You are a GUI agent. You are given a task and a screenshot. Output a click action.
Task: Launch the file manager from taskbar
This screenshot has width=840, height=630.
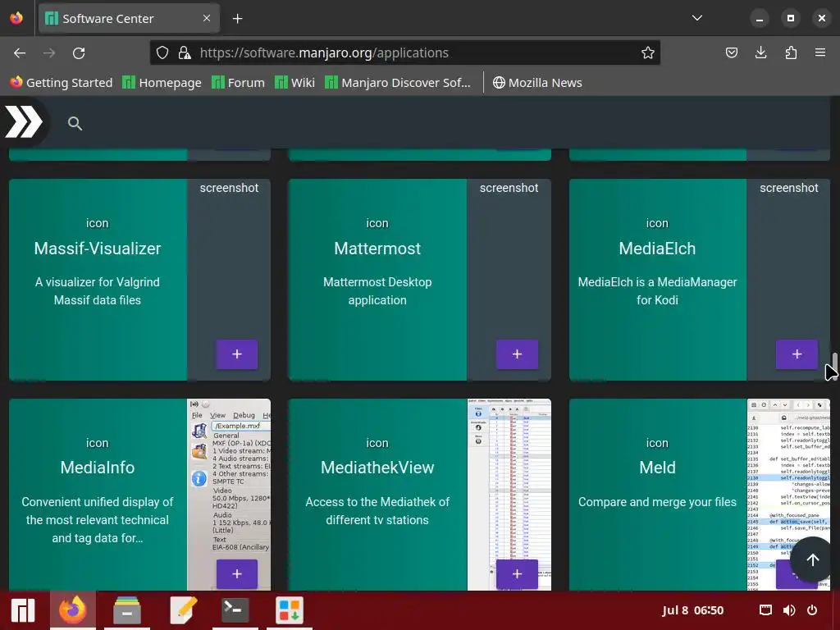(x=127, y=610)
